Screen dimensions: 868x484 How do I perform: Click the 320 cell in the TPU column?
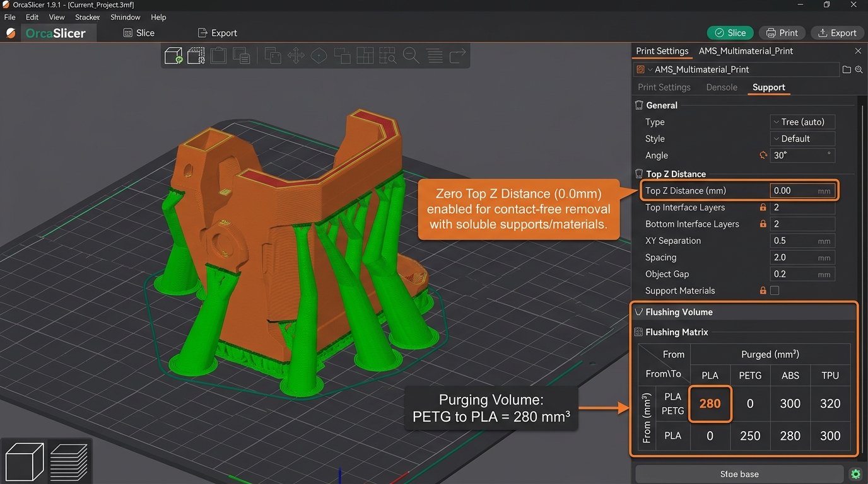pos(830,403)
